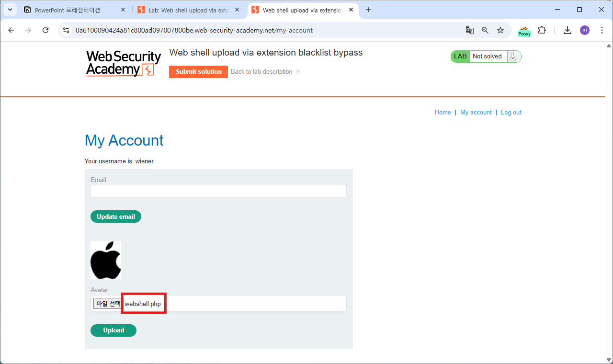The height and width of the screenshot is (364, 613).
Task: Minimize the browser window
Action: tap(557, 10)
